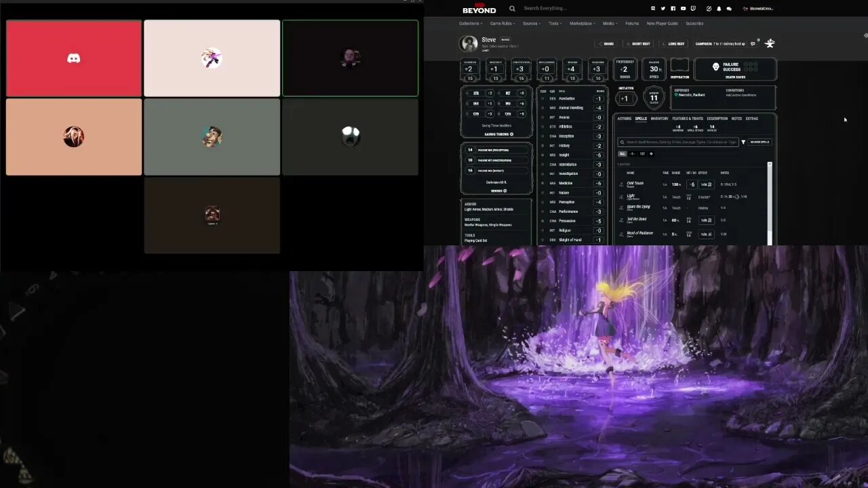Open the Spare the Dying spell
The height and width of the screenshot is (488, 868).
[638, 207]
